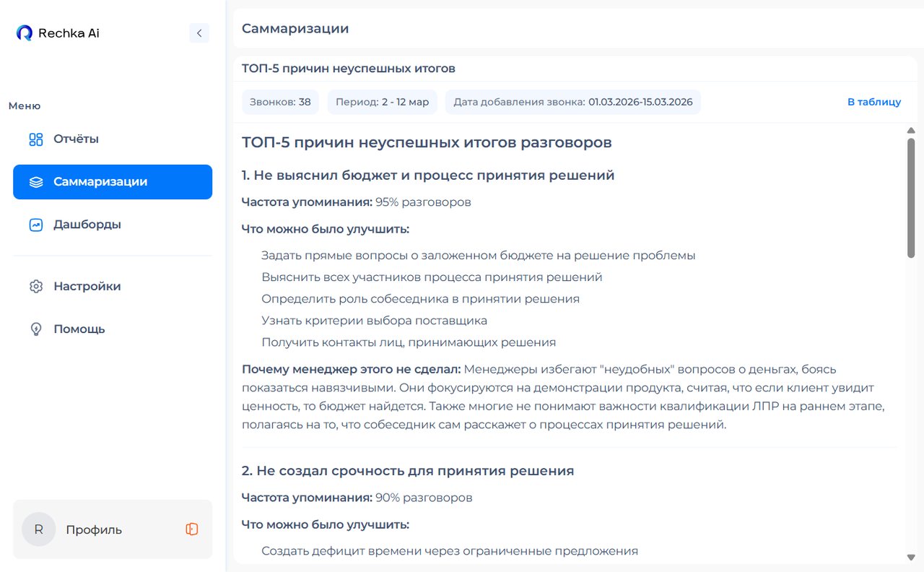Click the Саммаризации page header title

point(295,29)
